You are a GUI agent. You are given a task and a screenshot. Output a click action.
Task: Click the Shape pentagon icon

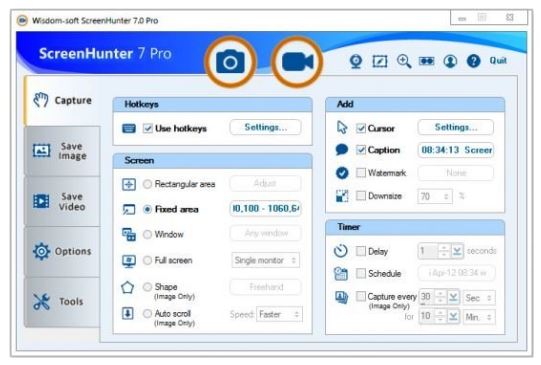127,287
